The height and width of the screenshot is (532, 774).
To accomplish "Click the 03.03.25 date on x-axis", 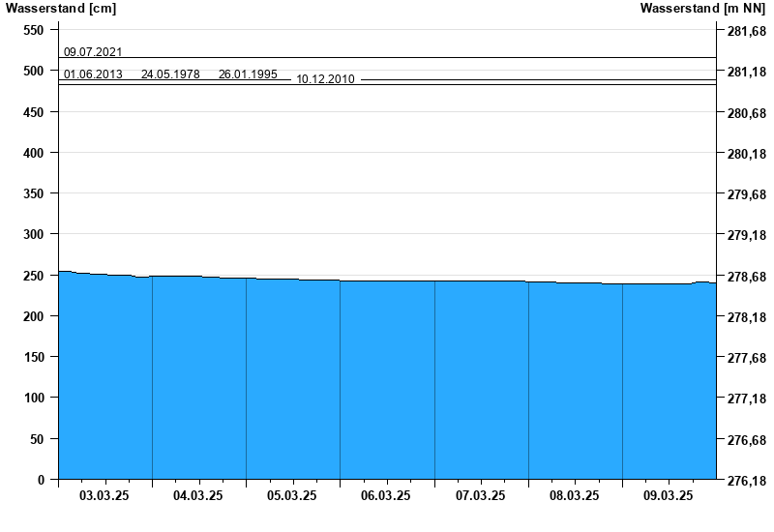I will point(104,496).
